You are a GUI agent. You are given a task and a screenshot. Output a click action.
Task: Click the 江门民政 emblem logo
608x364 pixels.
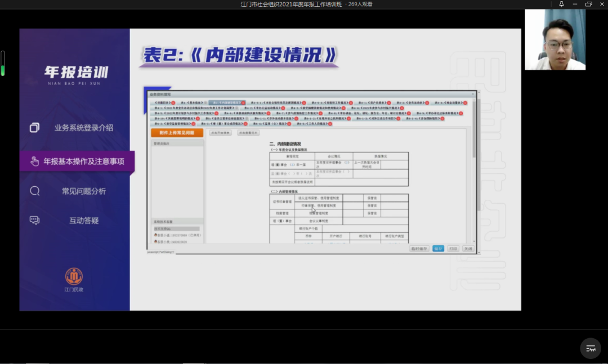click(74, 277)
